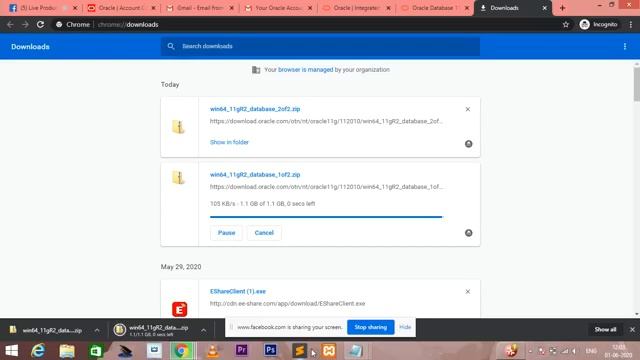Open Chrome's three-dot menu
Viewport: 640px width, 360px height.
[631, 24]
